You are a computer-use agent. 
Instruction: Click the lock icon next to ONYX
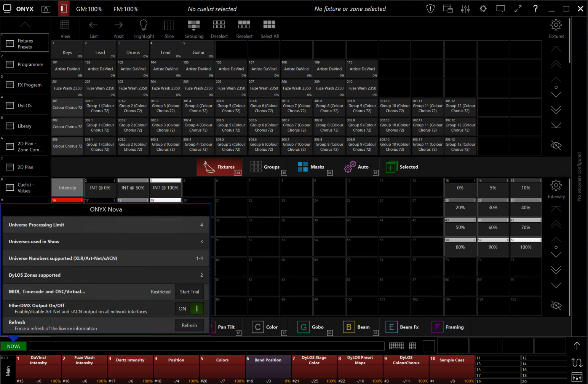tap(46, 9)
